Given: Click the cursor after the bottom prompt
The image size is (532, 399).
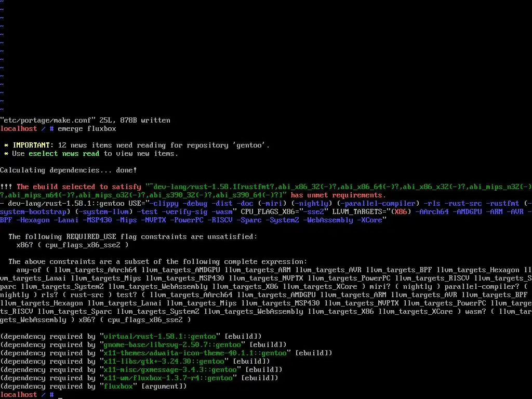Looking at the screenshot, I should pyautogui.click(x=60, y=397).
